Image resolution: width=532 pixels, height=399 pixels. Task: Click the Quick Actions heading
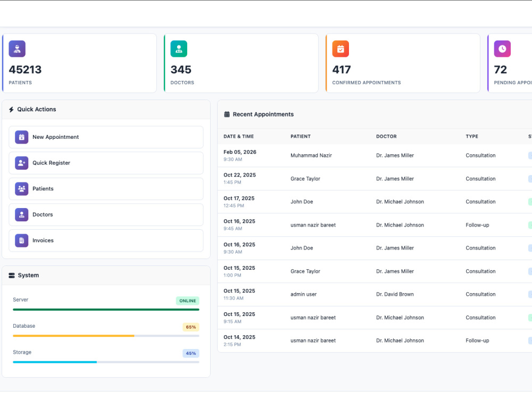pos(37,109)
